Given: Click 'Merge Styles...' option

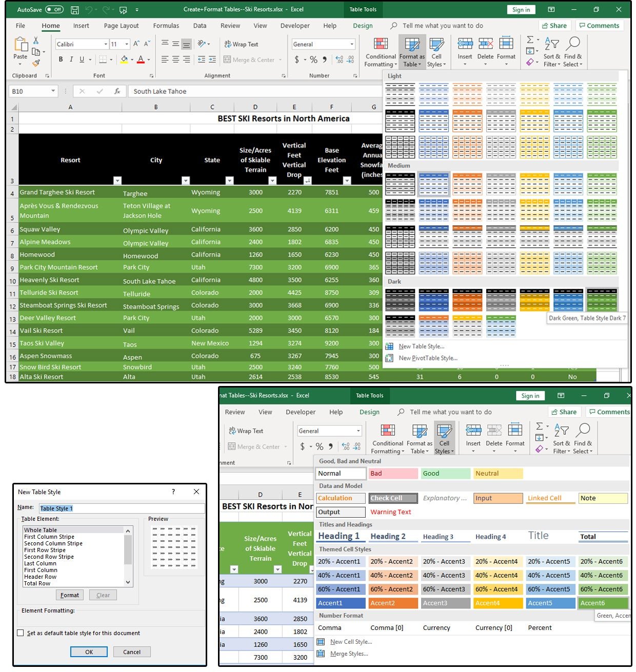Looking at the screenshot, I should tap(349, 654).
